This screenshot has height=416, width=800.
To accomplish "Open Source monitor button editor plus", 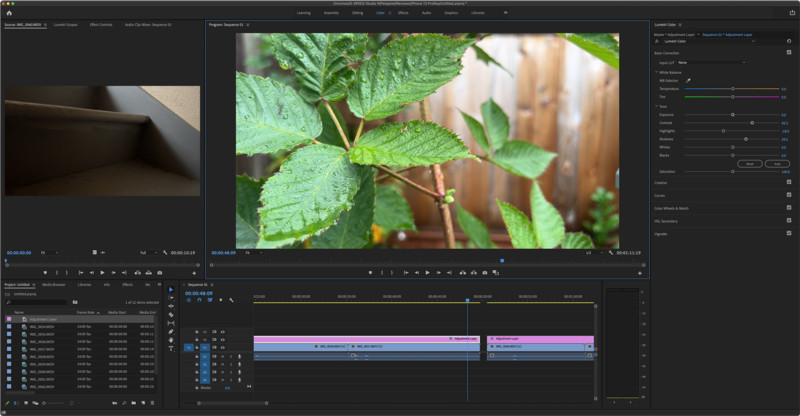I will click(x=194, y=273).
